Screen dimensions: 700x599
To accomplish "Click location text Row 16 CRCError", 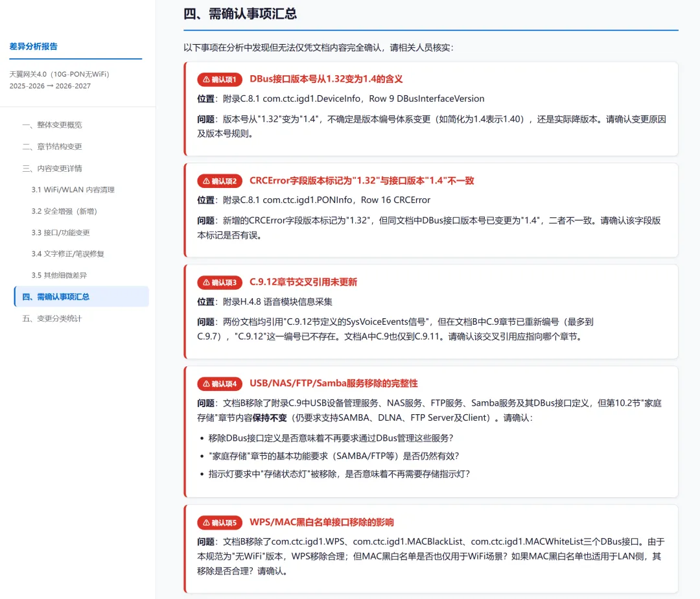I will point(395,200).
